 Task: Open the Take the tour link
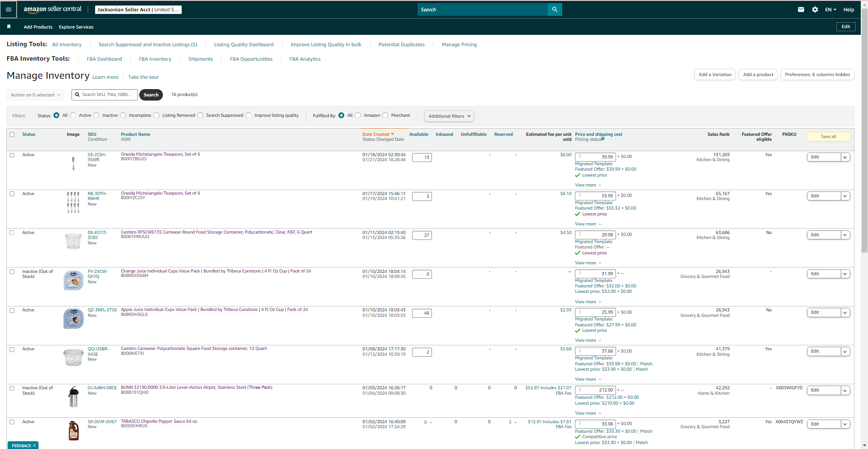point(143,77)
